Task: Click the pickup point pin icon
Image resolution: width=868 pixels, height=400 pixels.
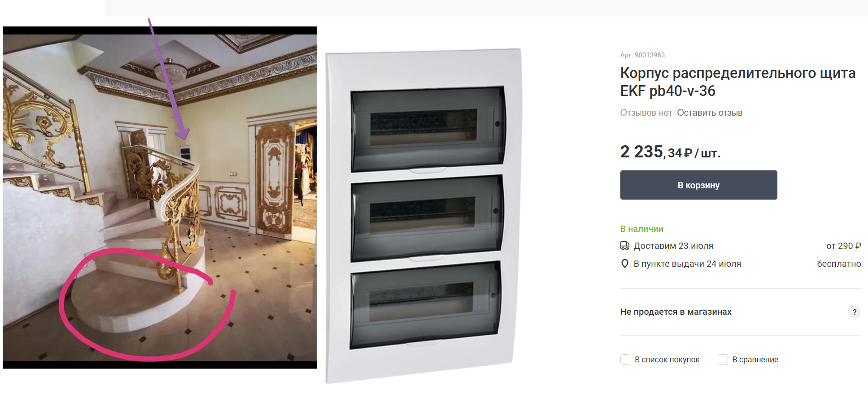Action: pos(624,264)
